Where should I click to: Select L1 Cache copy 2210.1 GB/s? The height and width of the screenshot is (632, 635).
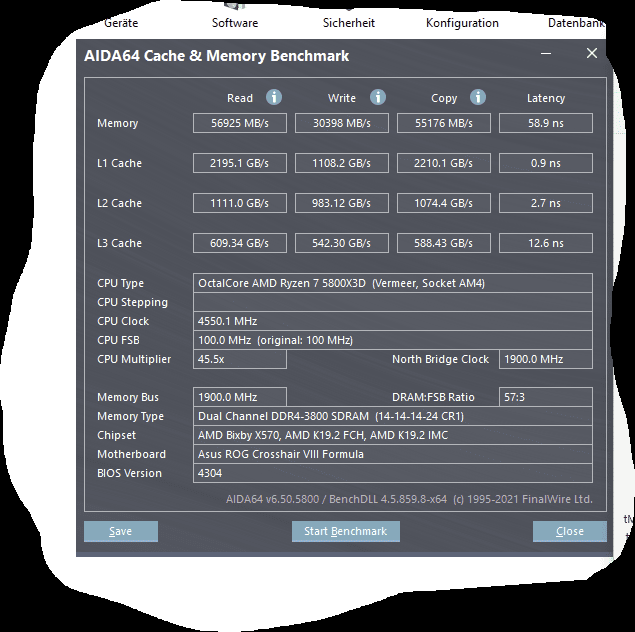coord(444,163)
